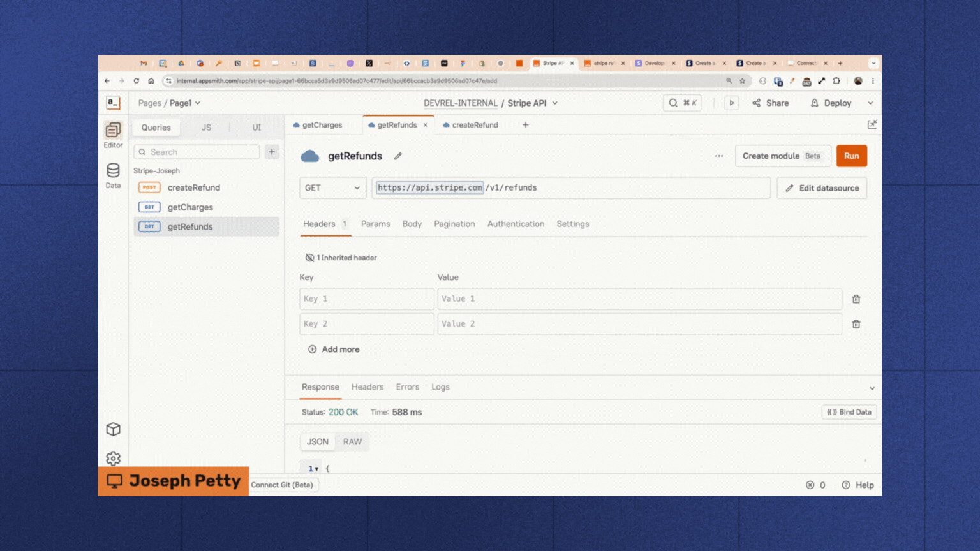Delete the Key 1 header row via trash icon
This screenshot has height=551, width=980.
tap(856, 298)
